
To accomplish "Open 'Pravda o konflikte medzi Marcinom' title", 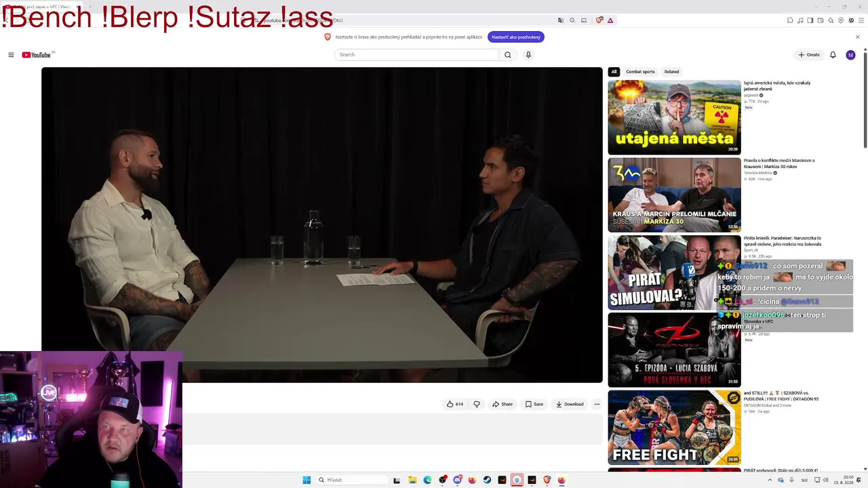I will [x=779, y=163].
